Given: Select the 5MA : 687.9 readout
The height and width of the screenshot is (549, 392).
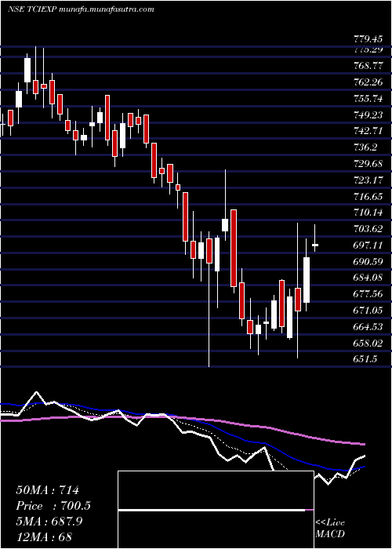Looking at the screenshot, I should point(49,522).
